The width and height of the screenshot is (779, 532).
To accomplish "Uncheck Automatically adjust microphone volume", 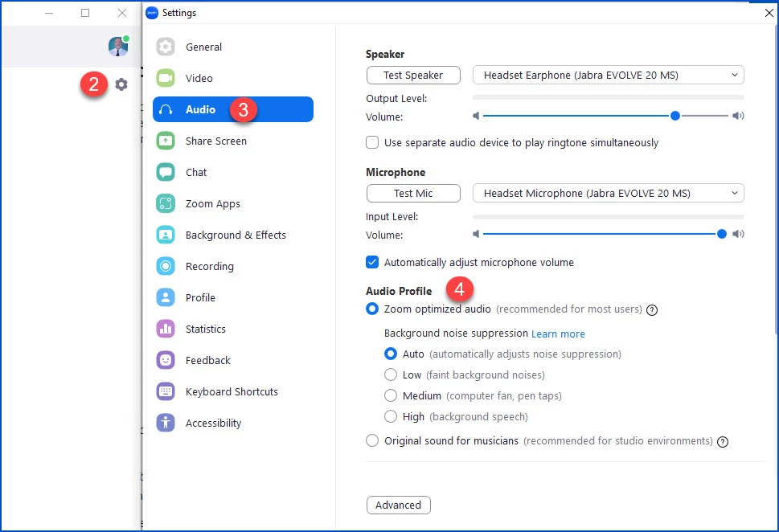I will point(372,262).
